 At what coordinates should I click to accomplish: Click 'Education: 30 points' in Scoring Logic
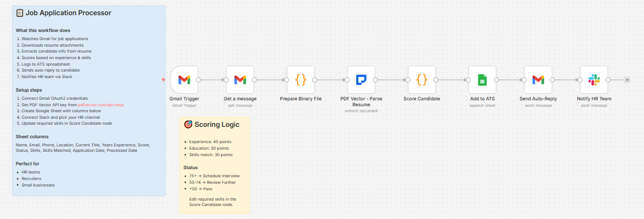[209, 148]
